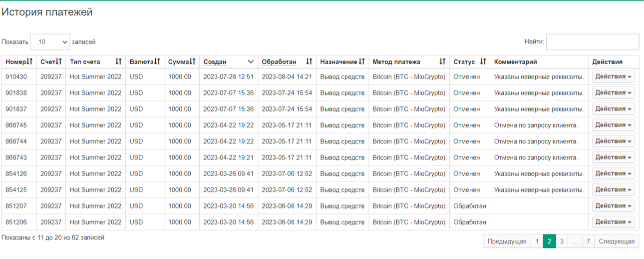Click comment text for payment 866745
Viewport: 644px width, 259px height.
pyautogui.click(x=536, y=125)
